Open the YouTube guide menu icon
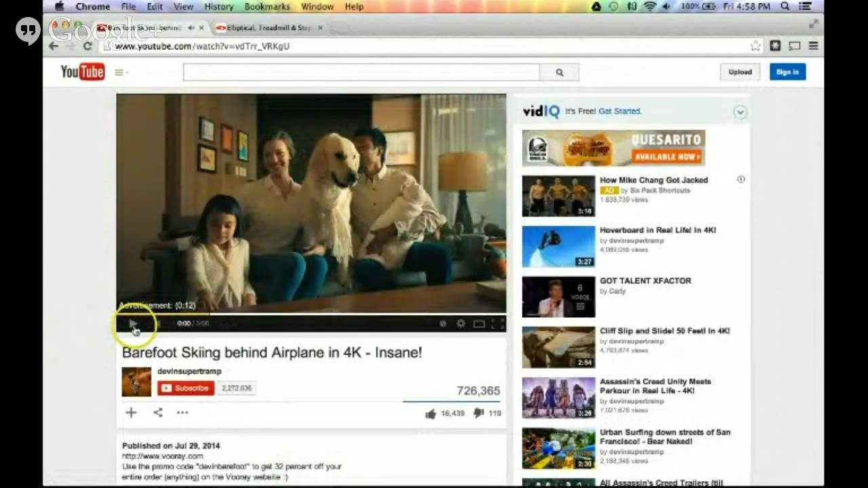Viewport: 868px width, 488px height. (x=119, y=73)
